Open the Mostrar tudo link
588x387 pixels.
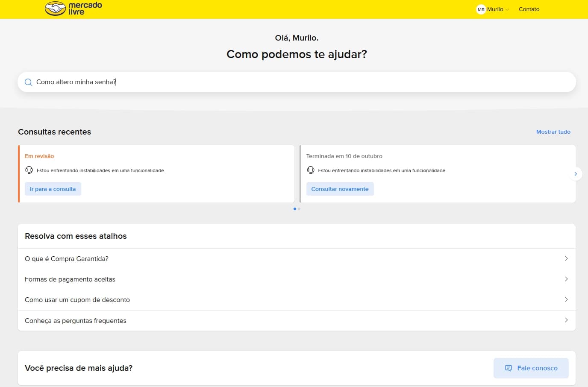(553, 132)
